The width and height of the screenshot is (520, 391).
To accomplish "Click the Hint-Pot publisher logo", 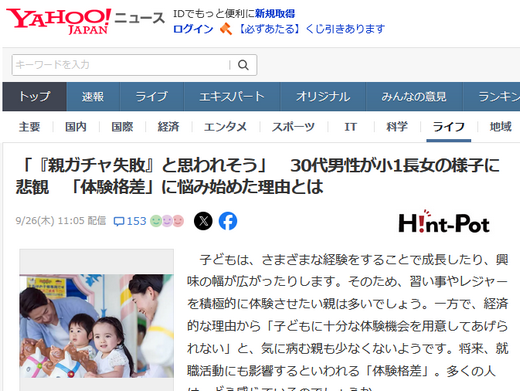I will tap(444, 222).
